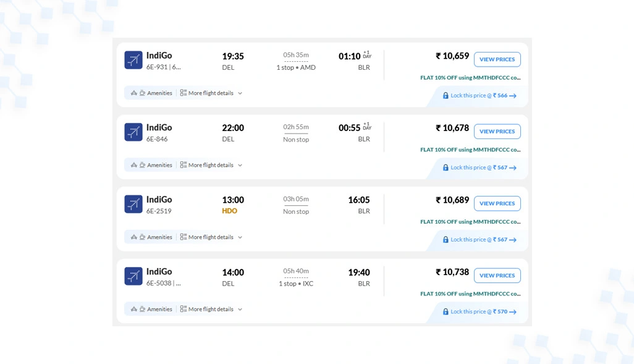Click flight number 6E-2519
Image resolution: width=634 pixels, height=364 pixels.
[159, 211]
